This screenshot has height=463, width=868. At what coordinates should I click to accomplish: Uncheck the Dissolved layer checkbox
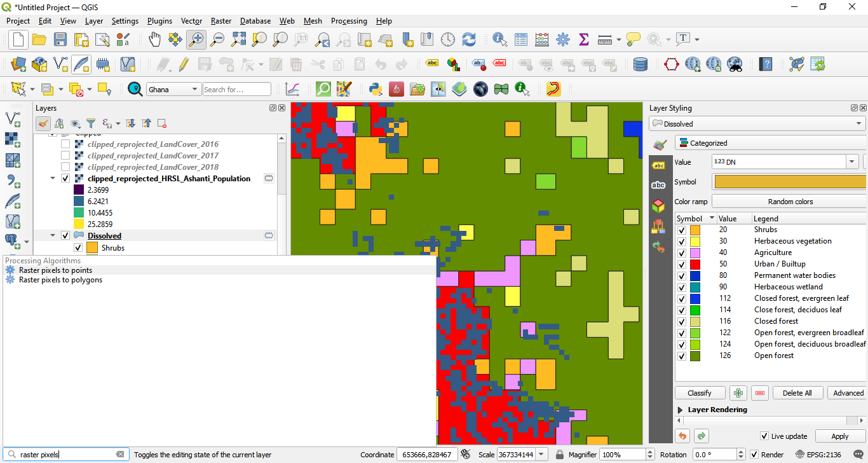tap(65, 236)
